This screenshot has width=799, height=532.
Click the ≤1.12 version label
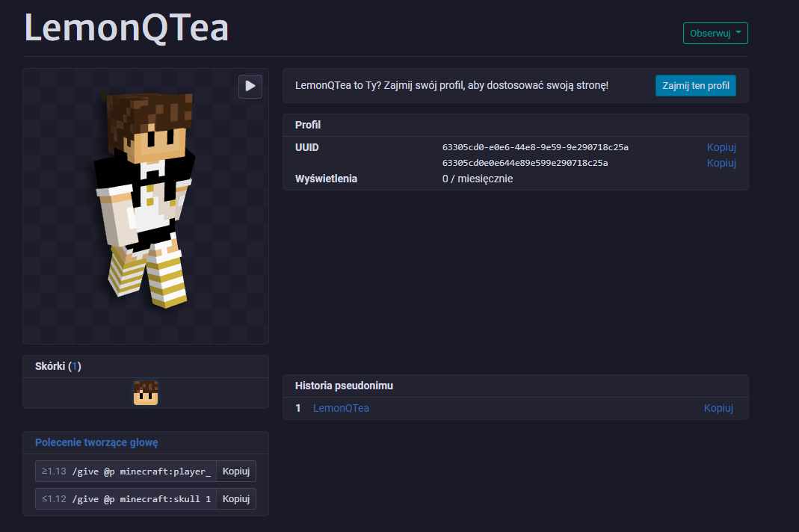pos(54,498)
